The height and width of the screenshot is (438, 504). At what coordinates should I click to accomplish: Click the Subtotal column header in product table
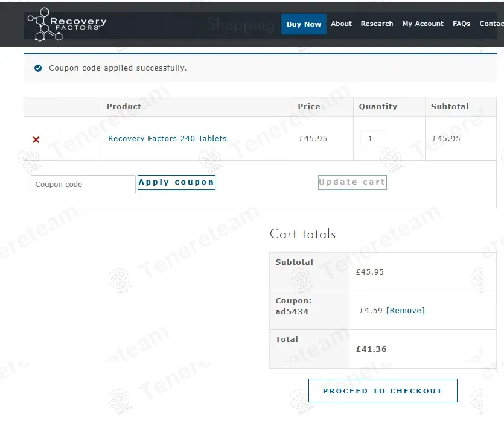450,106
